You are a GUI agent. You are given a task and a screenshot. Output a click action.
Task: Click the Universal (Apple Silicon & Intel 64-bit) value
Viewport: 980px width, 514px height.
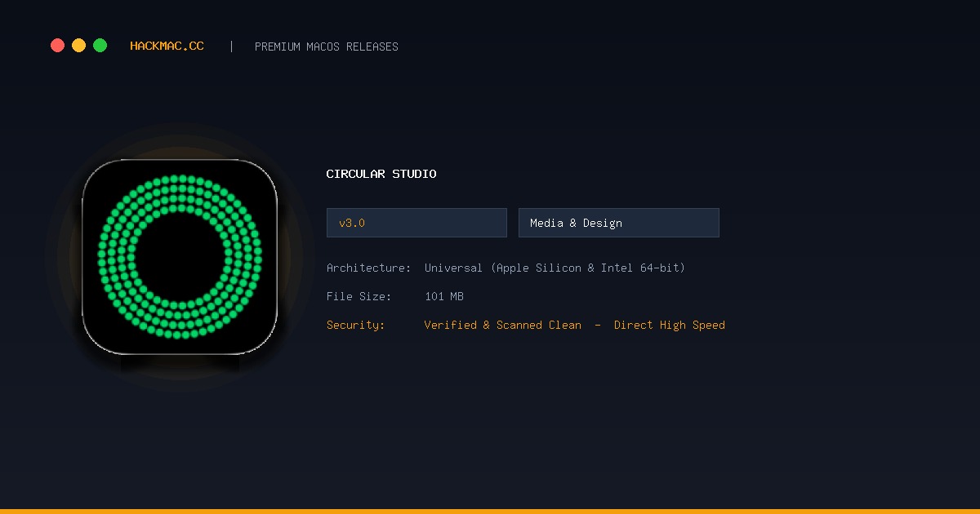(x=555, y=268)
